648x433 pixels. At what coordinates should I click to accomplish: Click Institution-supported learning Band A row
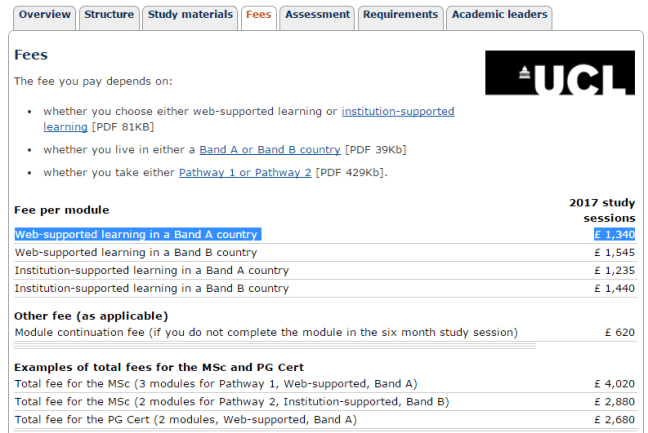click(151, 271)
